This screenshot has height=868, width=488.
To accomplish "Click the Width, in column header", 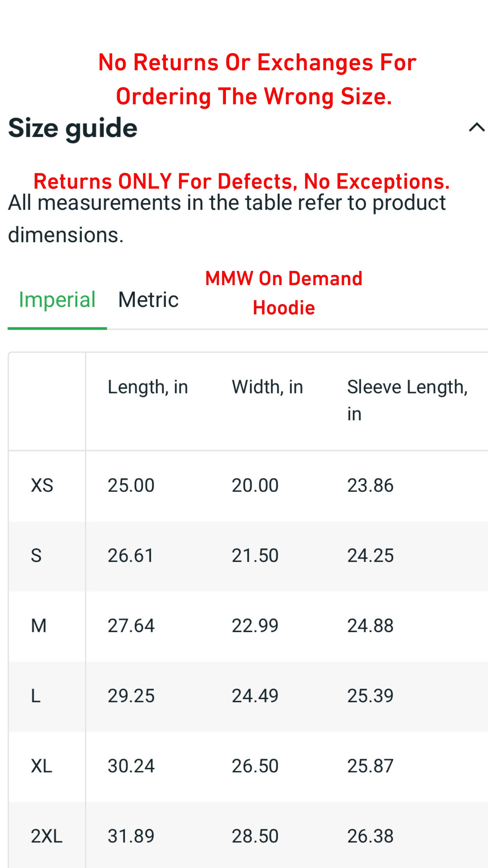I will tap(267, 387).
